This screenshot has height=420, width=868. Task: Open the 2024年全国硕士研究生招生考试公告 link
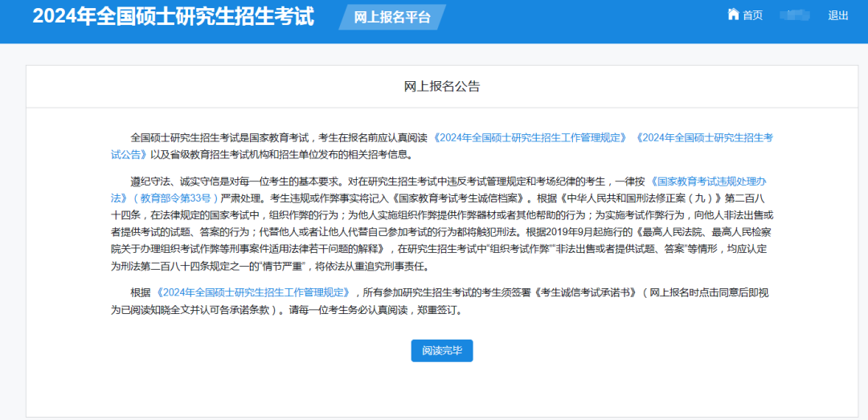click(704, 137)
